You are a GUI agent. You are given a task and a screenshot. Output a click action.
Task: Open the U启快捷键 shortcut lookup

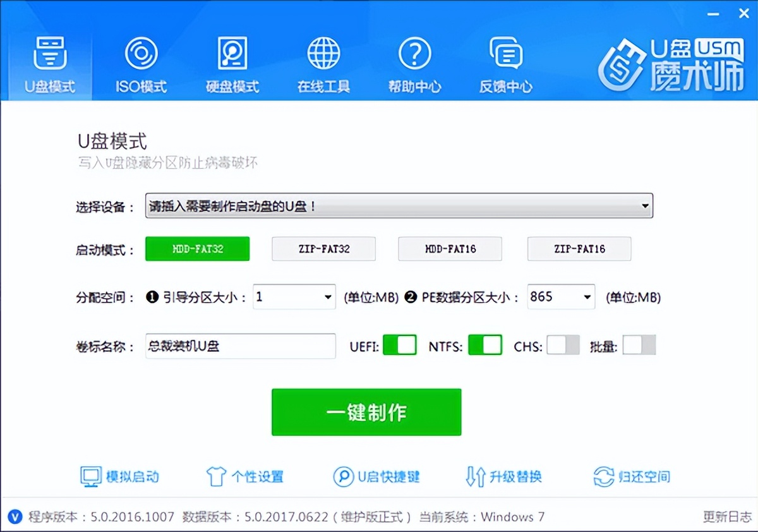tap(376, 477)
